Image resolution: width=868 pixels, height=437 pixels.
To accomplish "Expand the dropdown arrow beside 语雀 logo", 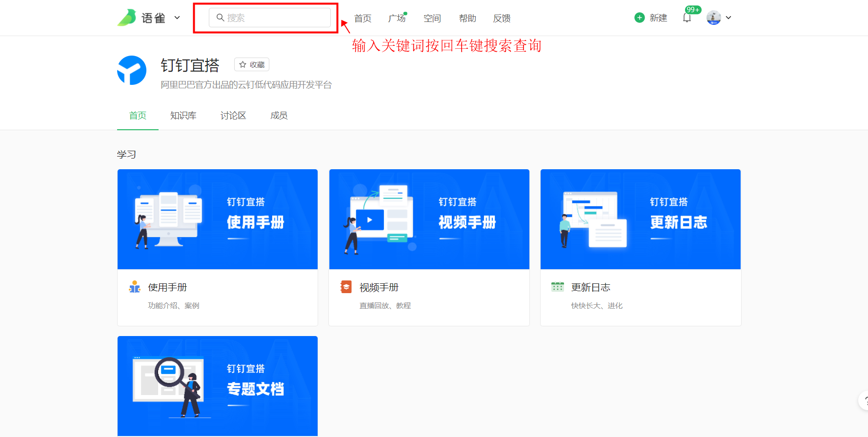I will pyautogui.click(x=177, y=18).
